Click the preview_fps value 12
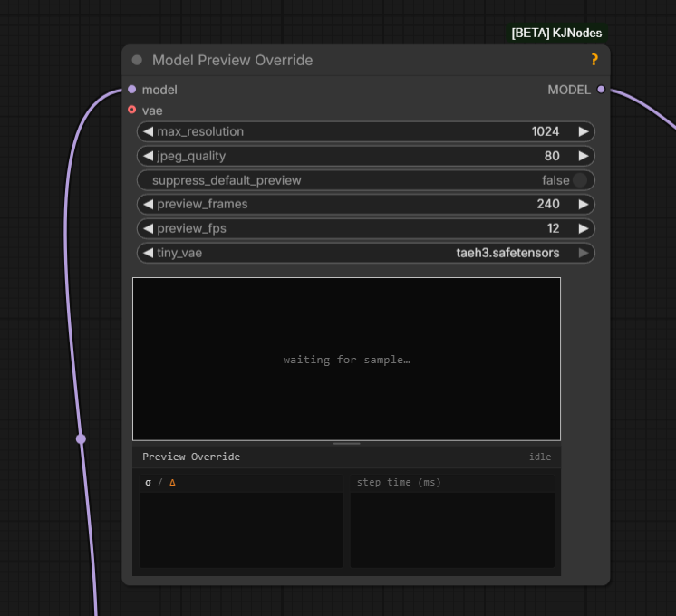The image size is (676, 616). pos(553,228)
